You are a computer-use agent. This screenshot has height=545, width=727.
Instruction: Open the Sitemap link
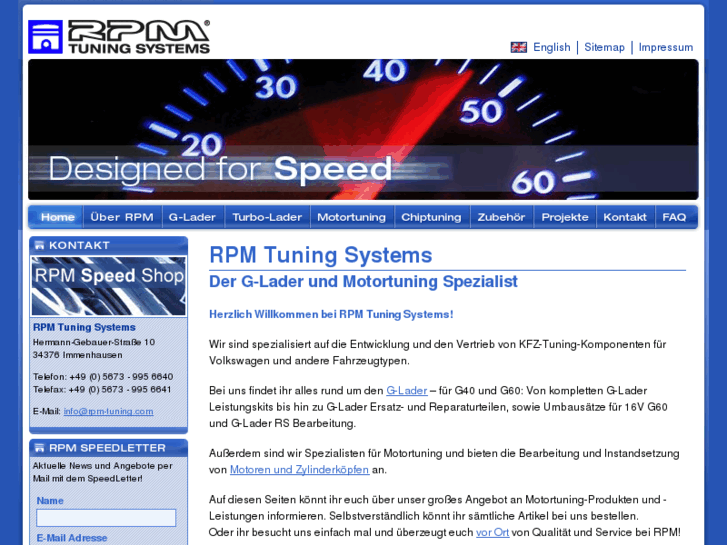click(604, 47)
